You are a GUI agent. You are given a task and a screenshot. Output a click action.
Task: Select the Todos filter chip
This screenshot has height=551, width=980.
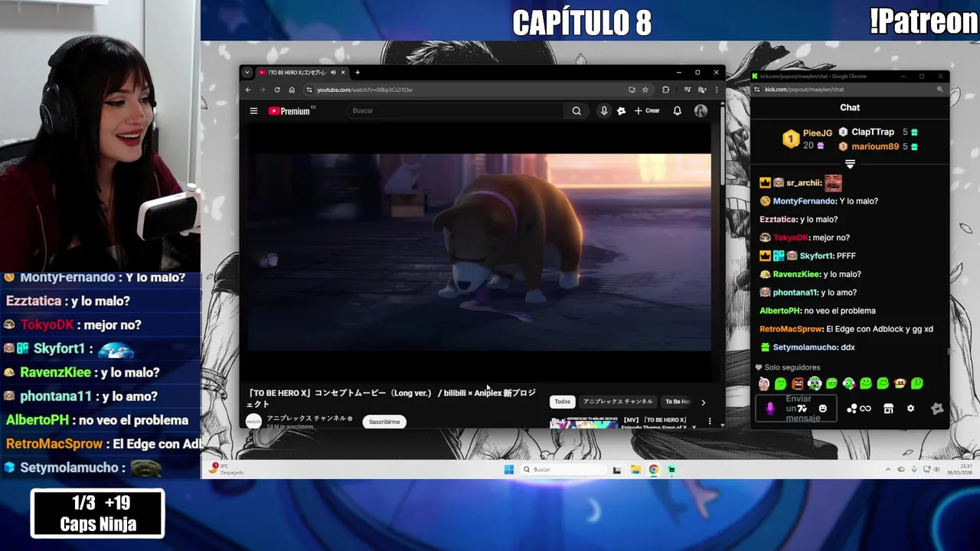tap(563, 402)
